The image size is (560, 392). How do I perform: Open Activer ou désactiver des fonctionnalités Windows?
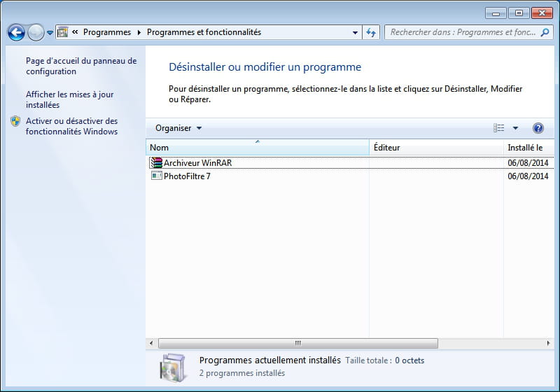tap(71, 126)
